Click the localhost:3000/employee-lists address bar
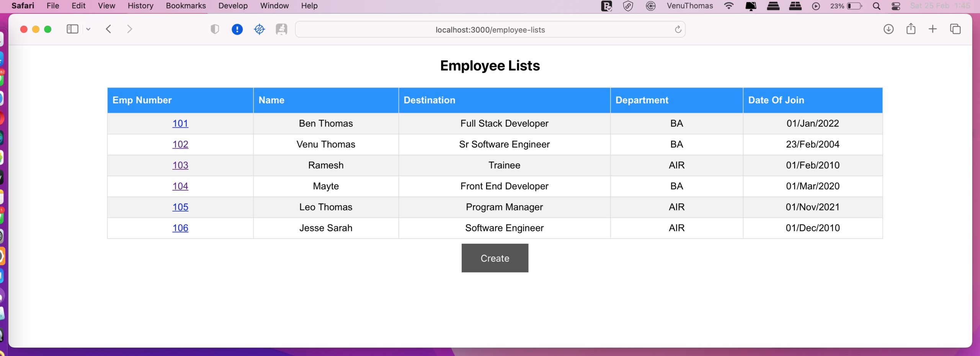Screen dimensions: 980x356 click(x=490, y=30)
